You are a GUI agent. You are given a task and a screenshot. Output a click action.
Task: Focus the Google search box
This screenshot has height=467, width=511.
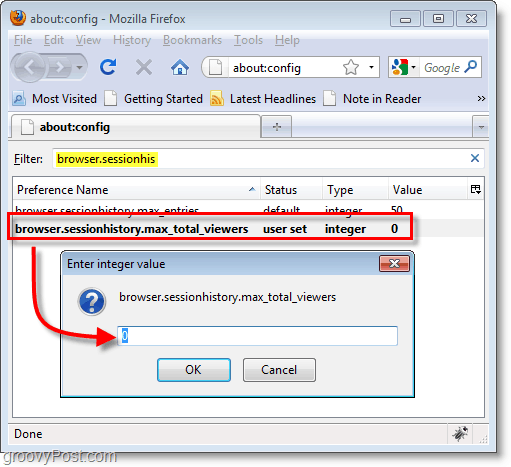tap(441, 68)
